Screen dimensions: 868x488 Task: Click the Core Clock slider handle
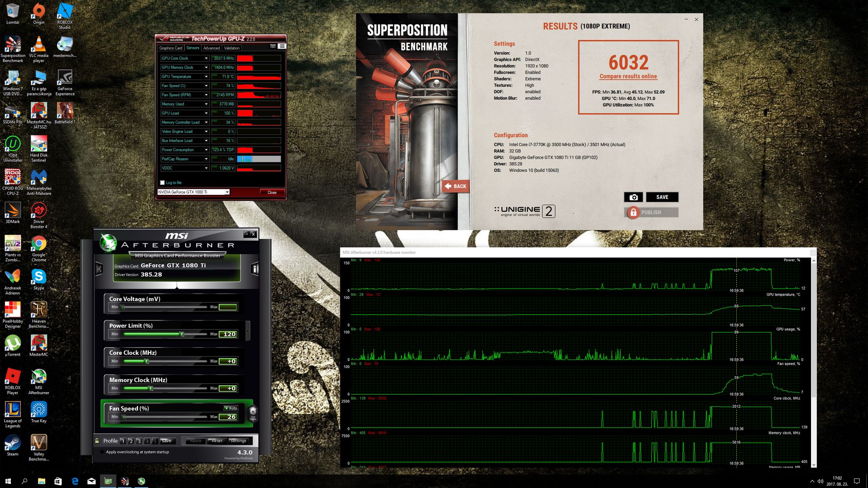pos(146,361)
